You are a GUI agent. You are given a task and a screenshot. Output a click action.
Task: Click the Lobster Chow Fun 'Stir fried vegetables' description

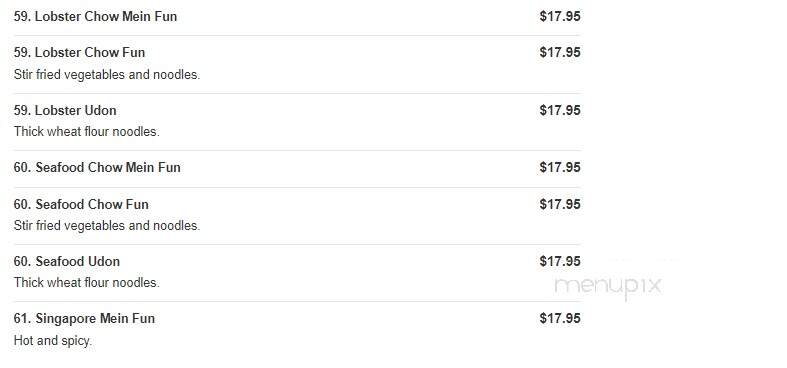click(x=107, y=75)
